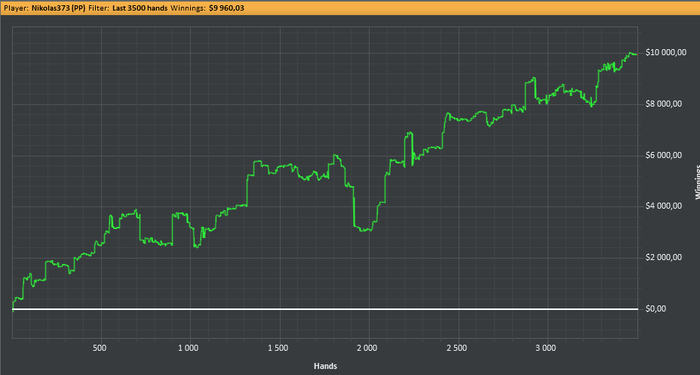The image size is (700, 375).
Task: Click the 1 000 hands tick label
Action: pos(188,348)
